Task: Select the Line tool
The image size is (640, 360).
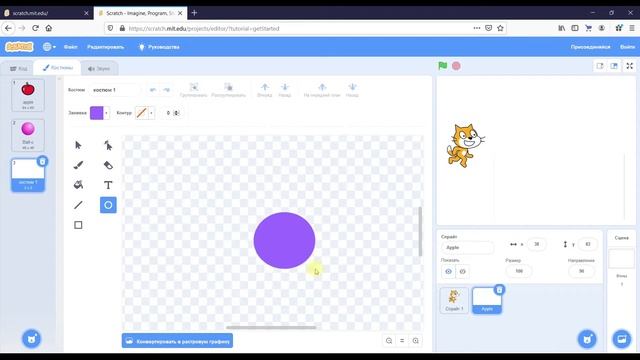Action: click(78, 205)
